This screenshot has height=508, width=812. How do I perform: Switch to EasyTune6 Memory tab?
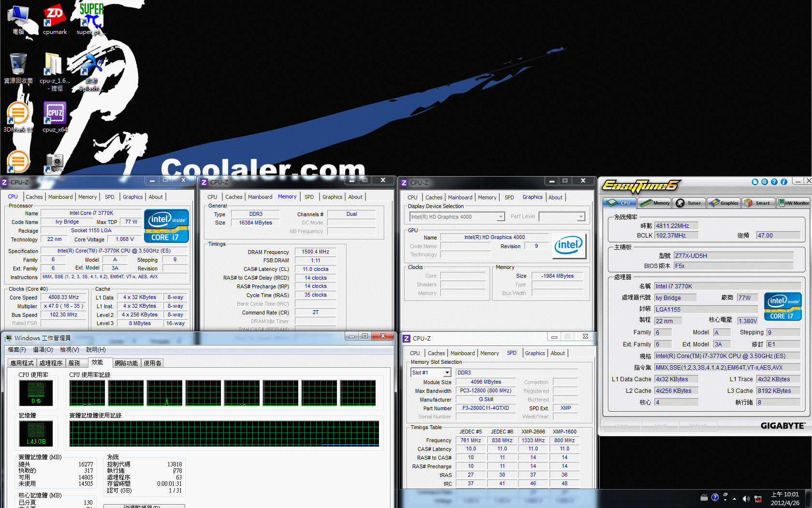[654, 203]
